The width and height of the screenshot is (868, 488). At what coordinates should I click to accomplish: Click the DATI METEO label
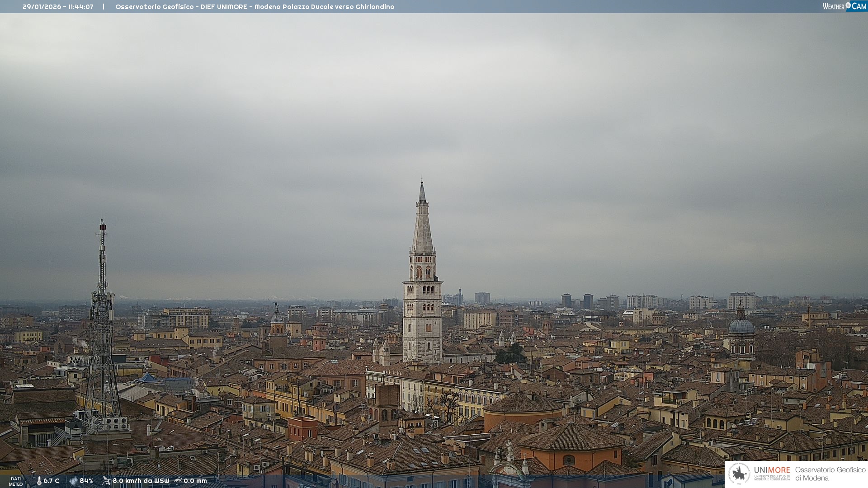[x=16, y=481]
